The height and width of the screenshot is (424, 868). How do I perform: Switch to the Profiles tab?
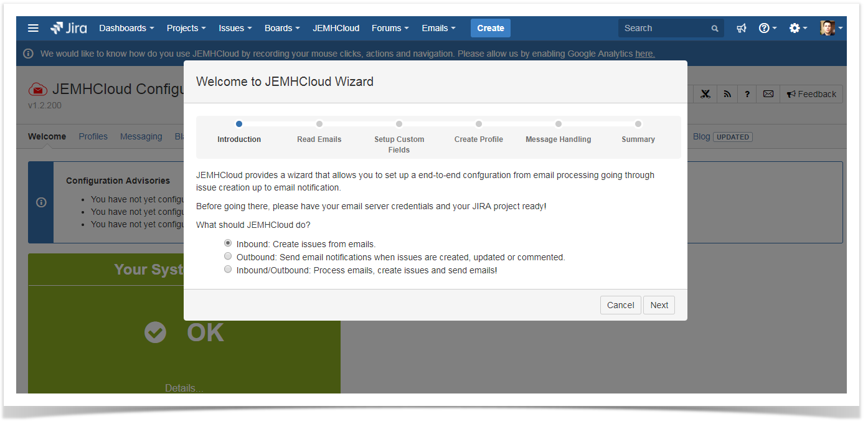(93, 136)
